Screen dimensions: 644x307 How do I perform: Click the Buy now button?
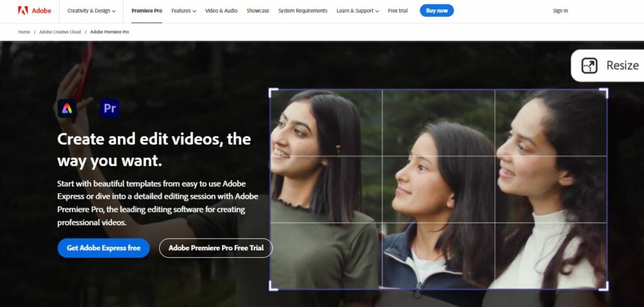436,11
